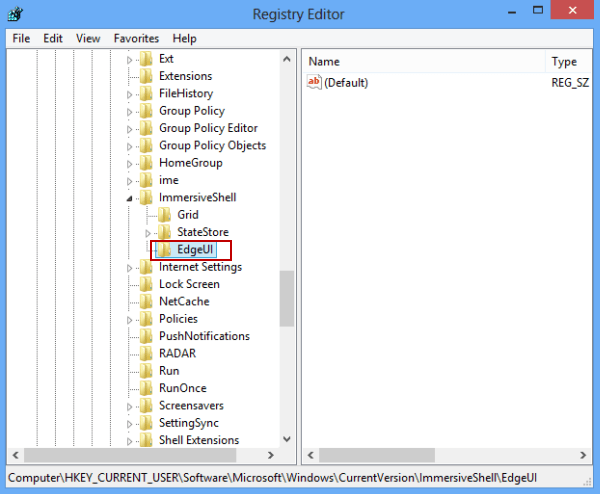
Task: Click the SettingSync folder icon
Action: [146, 423]
